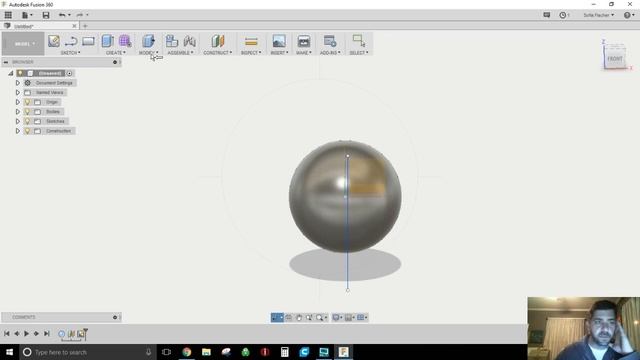Image resolution: width=640 pixels, height=360 pixels.
Task: Select the Offset Plane icon
Action: pyautogui.click(x=218, y=41)
